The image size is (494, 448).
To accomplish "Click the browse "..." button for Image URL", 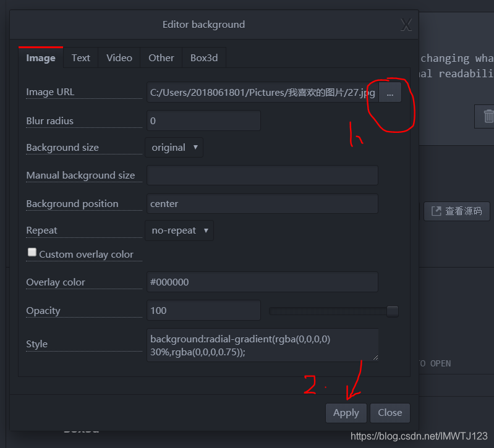I will coord(390,92).
